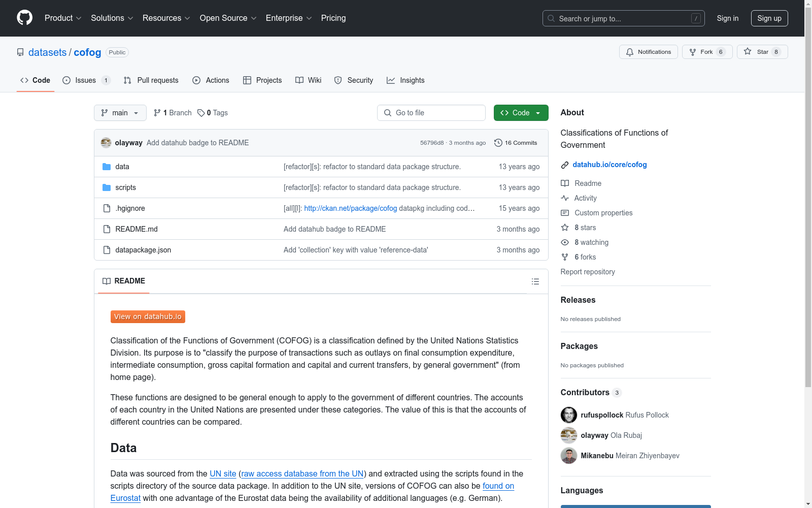Click the history clock icon beside 16 Commits
The image size is (812, 508).
tap(498, 143)
